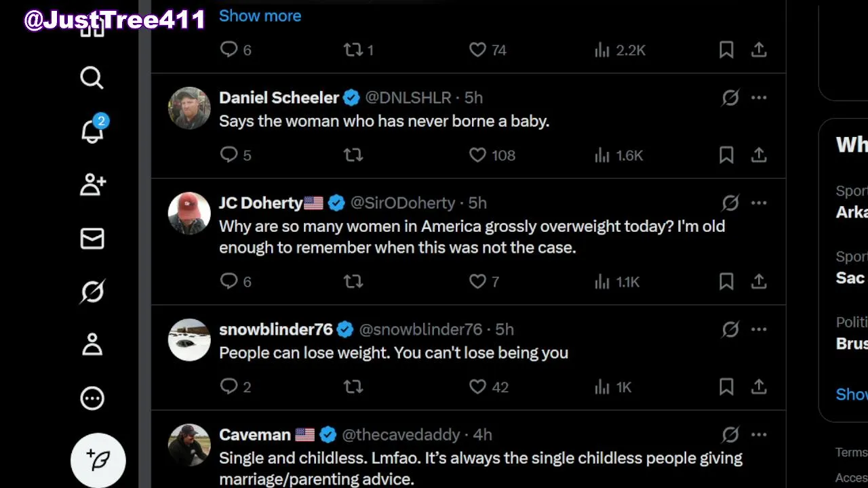Viewport: 868px width, 488px height.
Task: Click the compose post feather button
Action: coord(98,461)
